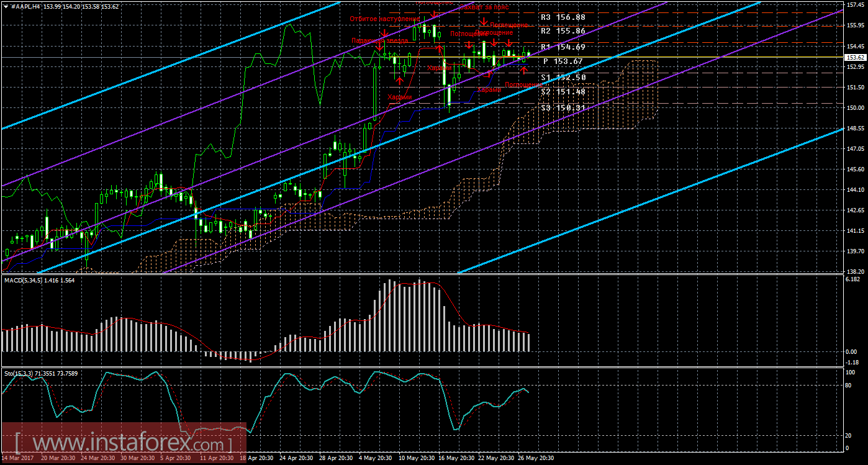Image resolution: width=868 pixels, height=465 pixels.
Task: Click the R2 155.86 resistance label
Action: point(563,30)
